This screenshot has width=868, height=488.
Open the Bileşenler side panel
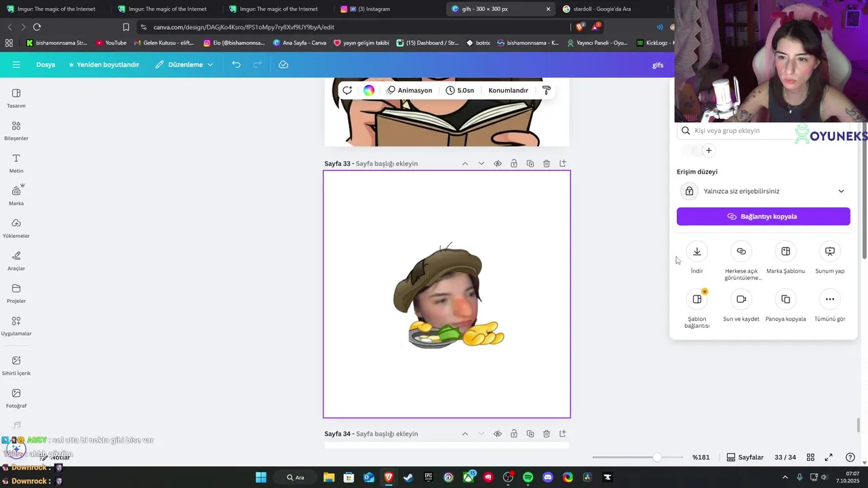[x=16, y=131]
